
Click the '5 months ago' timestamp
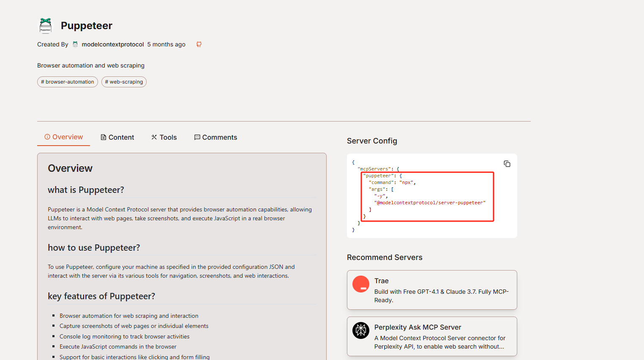[x=166, y=44]
